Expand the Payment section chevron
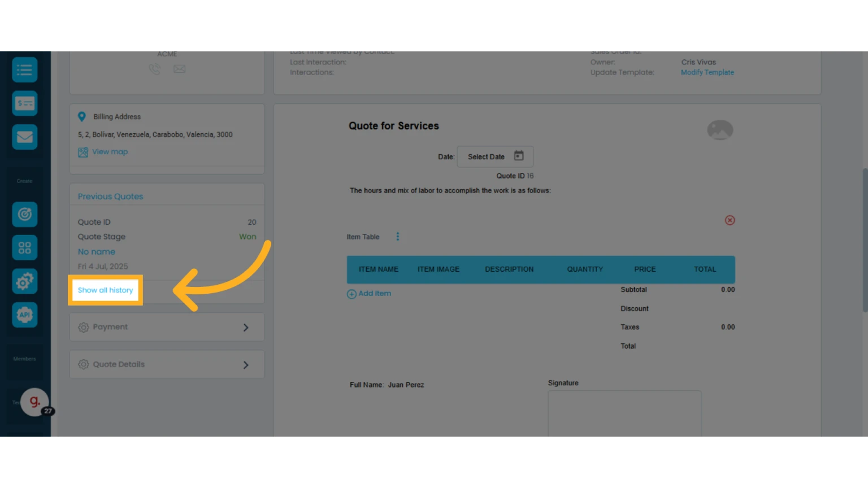 click(x=246, y=328)
